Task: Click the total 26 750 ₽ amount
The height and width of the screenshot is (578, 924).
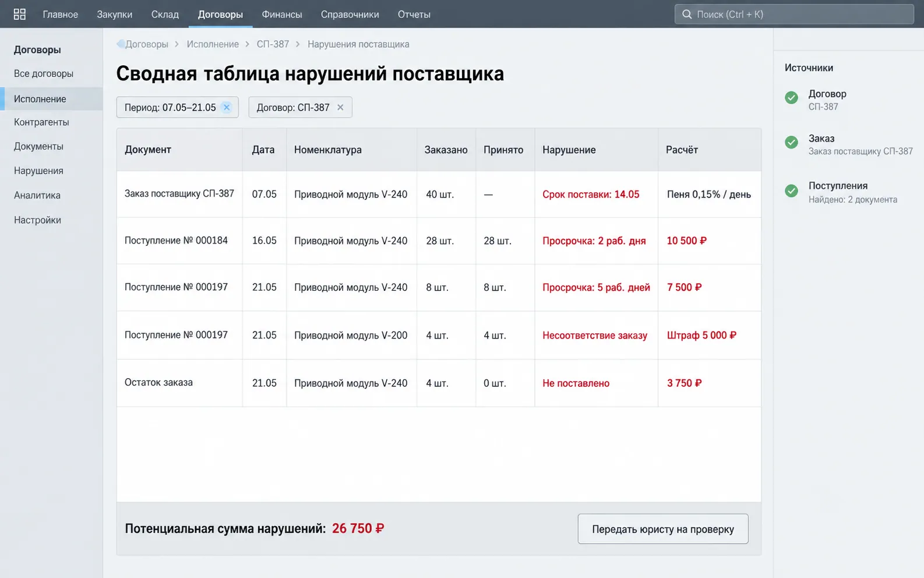Action: (358, 528)
